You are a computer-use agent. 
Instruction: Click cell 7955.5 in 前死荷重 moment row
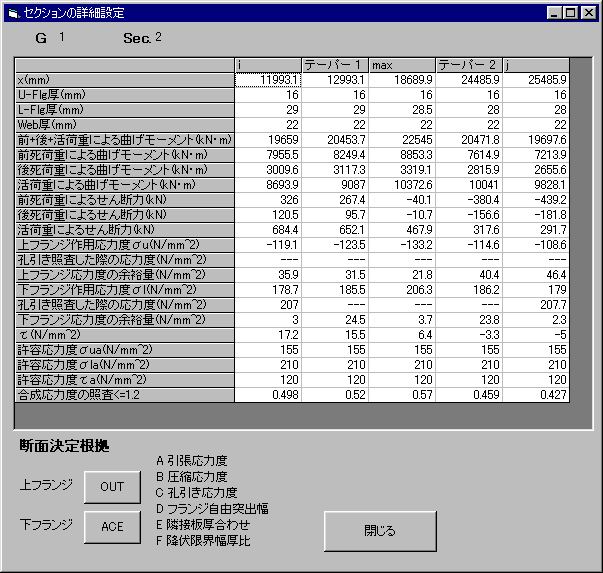pos(268,155)
